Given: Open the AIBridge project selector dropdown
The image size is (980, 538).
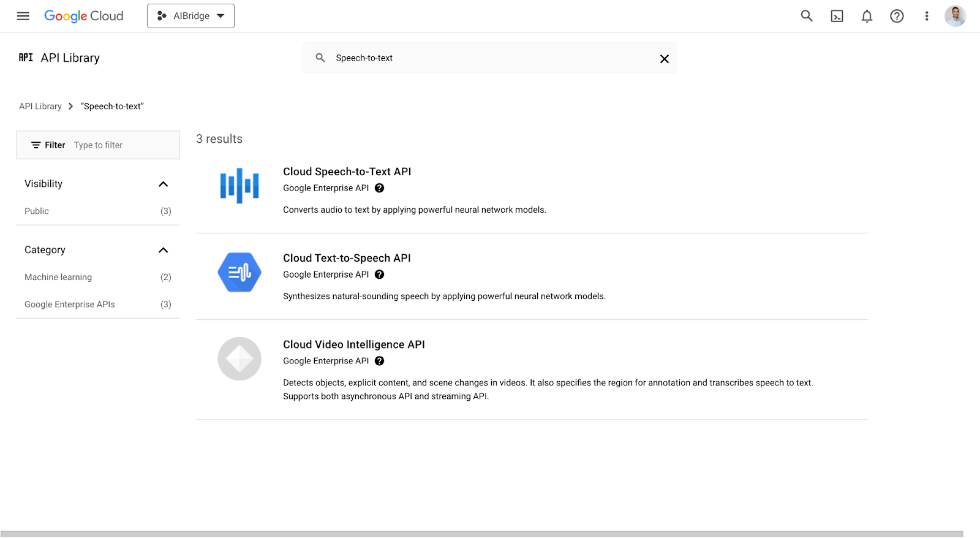Looking at the screenshot, I should coord(190,16).
